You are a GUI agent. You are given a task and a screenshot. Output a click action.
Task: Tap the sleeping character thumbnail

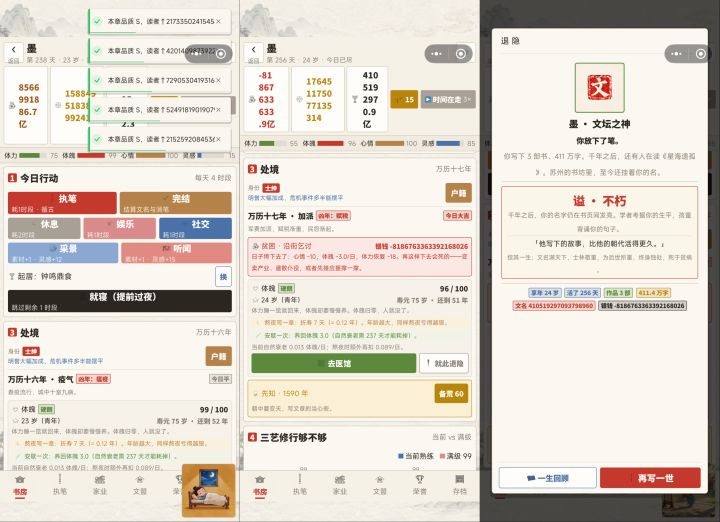(208, 490)
